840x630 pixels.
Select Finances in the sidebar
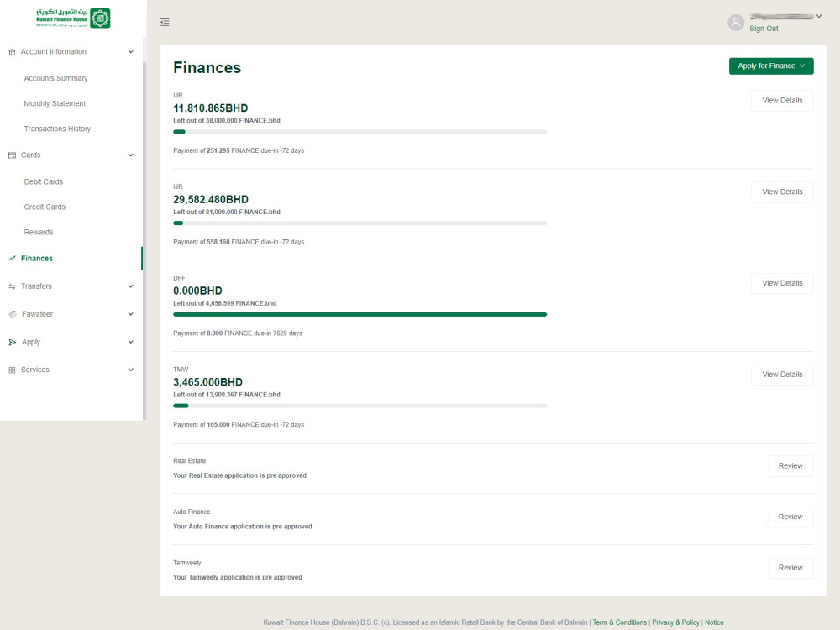point(37,258)
